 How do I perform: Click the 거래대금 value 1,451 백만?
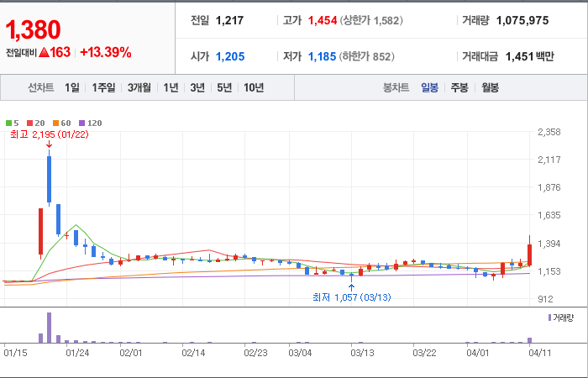(529, 56)
